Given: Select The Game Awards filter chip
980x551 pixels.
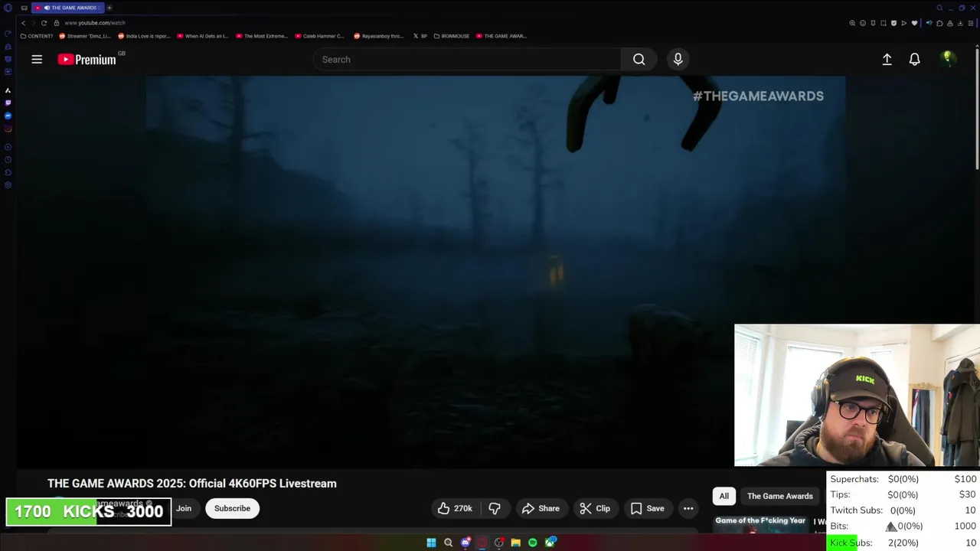Looking at the screenshot, I should (x=779, y=496).
